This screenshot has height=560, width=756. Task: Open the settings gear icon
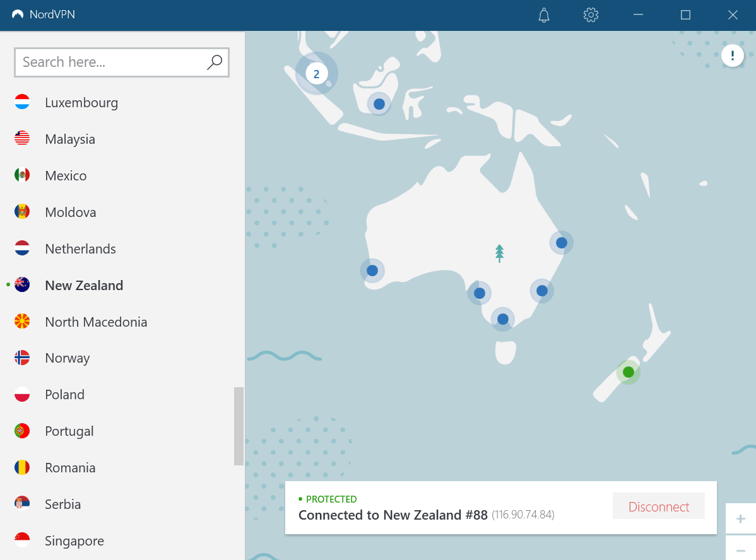pyautogui.click(x=591, y=15)
